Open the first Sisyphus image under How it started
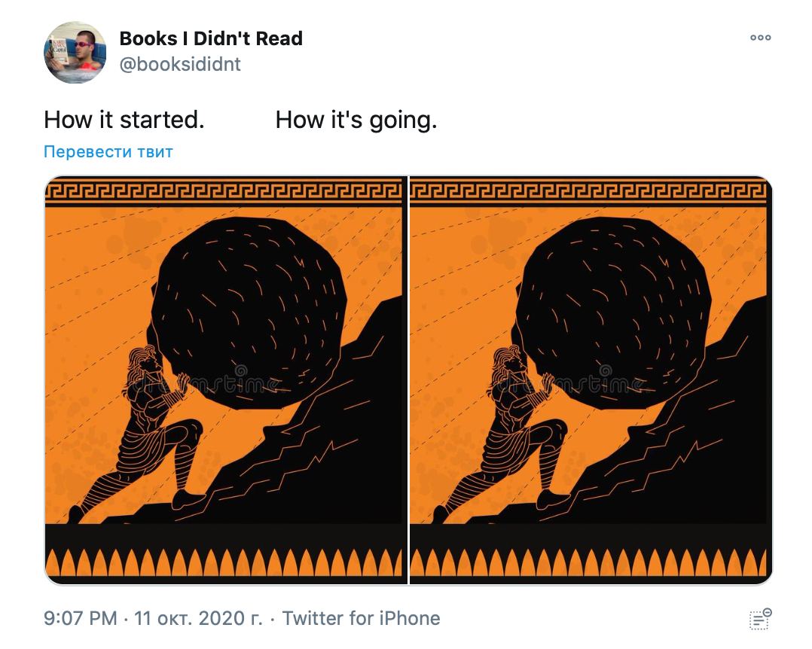812x649 pixels. (226, 380)
